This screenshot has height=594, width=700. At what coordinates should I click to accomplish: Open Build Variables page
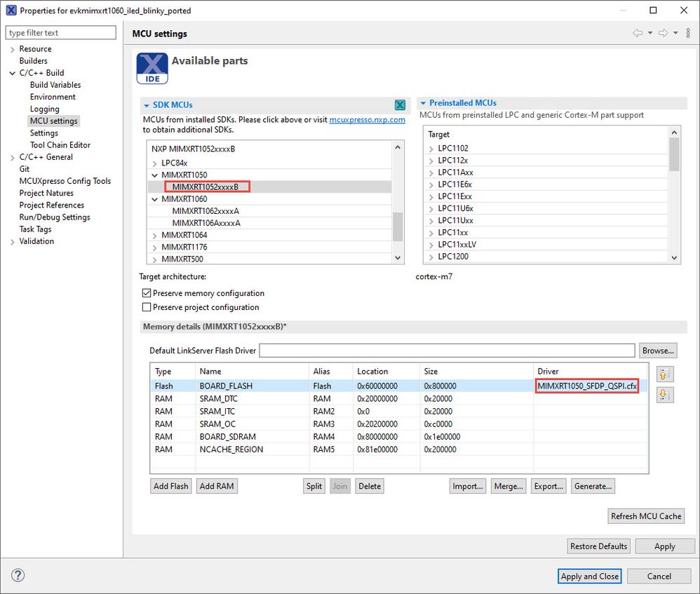click(x=55, y=85)
